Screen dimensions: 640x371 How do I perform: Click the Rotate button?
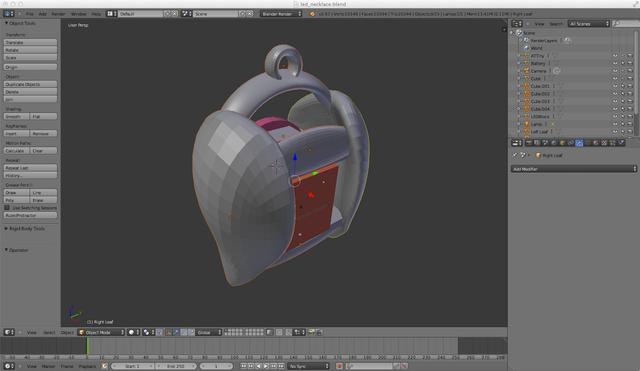[30, 50]
